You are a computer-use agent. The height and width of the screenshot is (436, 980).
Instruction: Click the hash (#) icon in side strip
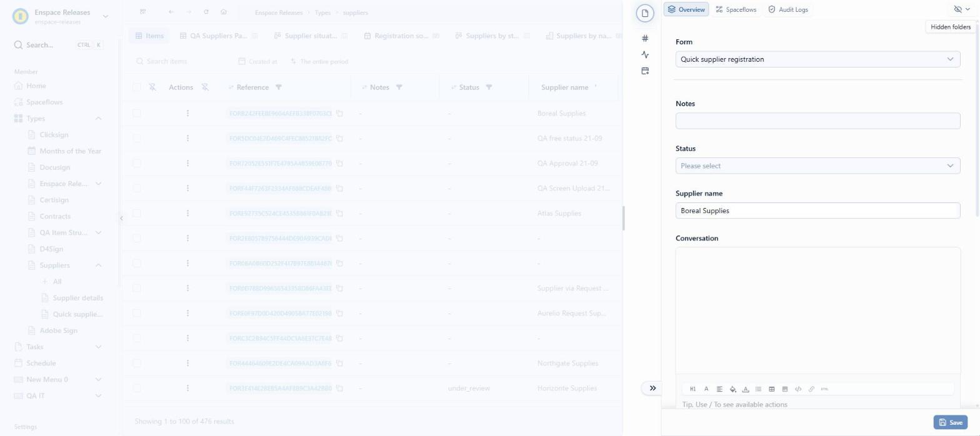point(645,38)
